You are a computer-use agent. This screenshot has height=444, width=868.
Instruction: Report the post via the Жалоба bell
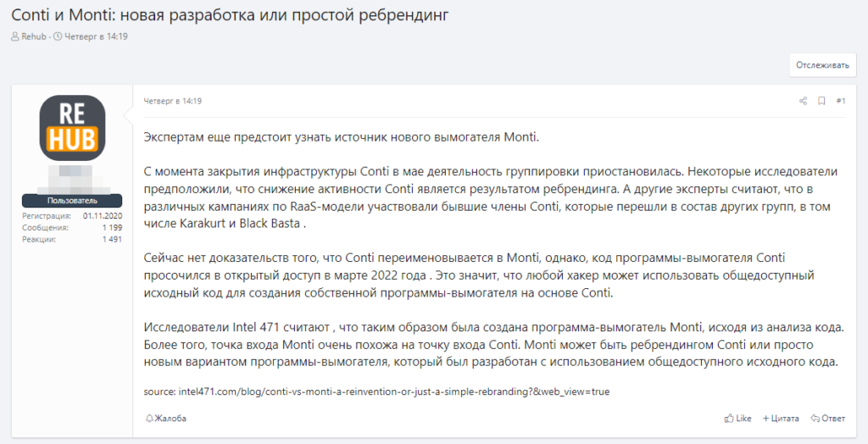pyautogui.click(x=166, y=419)
